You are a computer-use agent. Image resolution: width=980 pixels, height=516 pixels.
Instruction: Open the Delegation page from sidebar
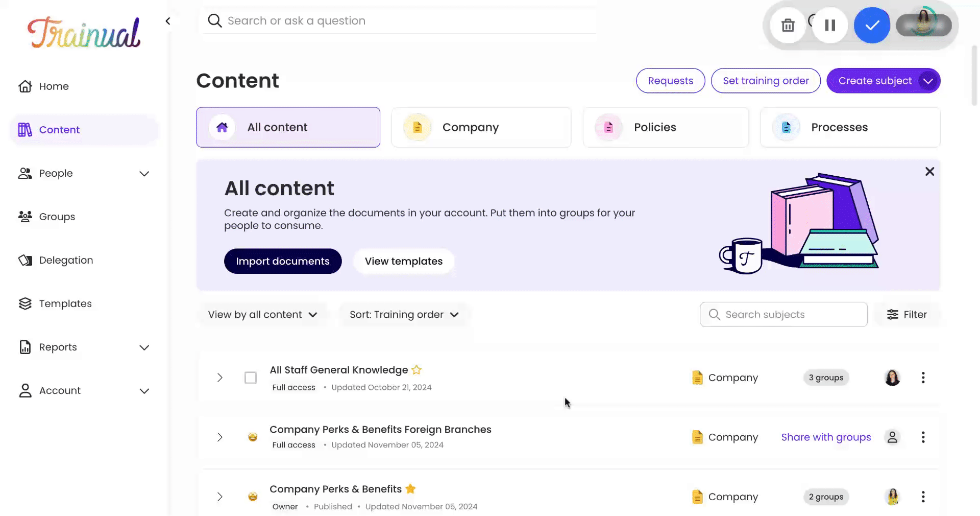[66, 260]
